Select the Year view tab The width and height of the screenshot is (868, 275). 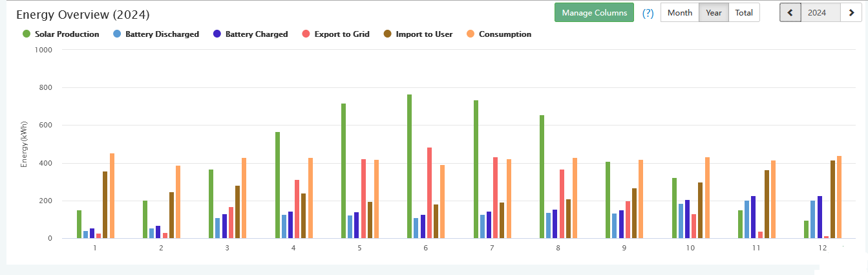[x=714, y=13]
